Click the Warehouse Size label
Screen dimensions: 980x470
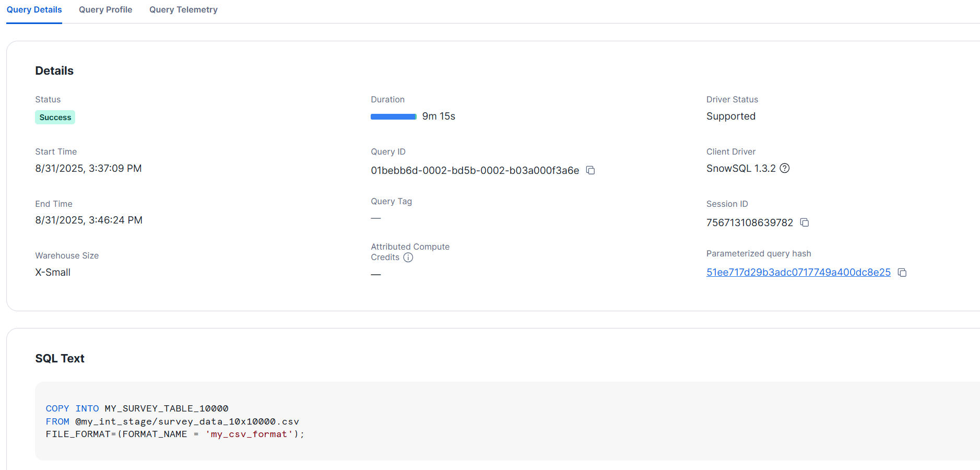pyautogui.click(x=67, y=255)
